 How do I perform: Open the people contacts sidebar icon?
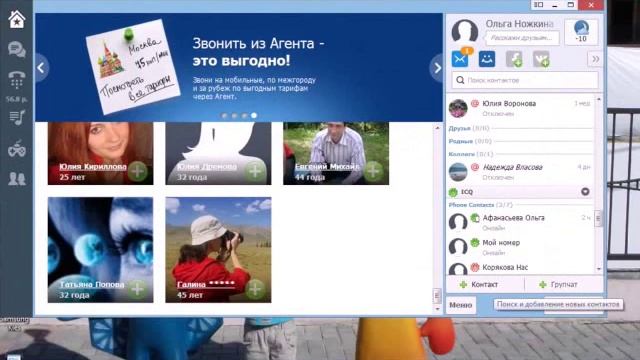coord(16,179)
